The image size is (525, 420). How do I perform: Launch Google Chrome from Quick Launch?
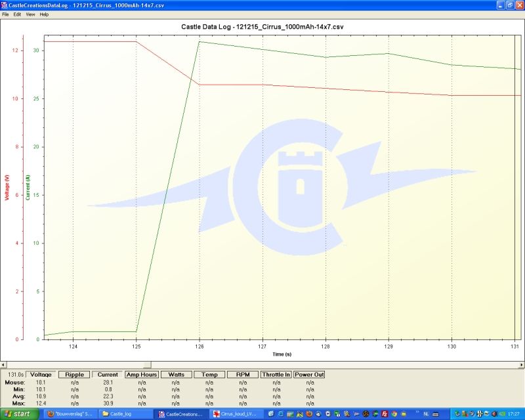click(394, 414)
